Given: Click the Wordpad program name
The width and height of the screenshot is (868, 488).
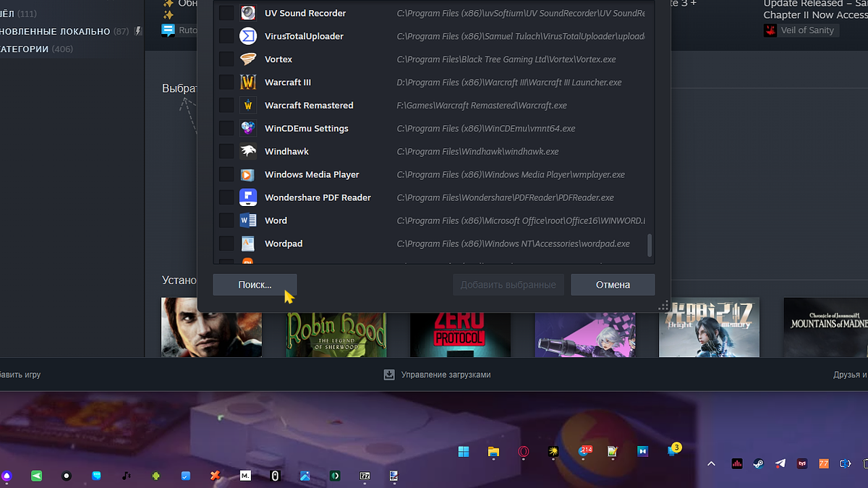Looking at the screenshot, I should [284, 244].
